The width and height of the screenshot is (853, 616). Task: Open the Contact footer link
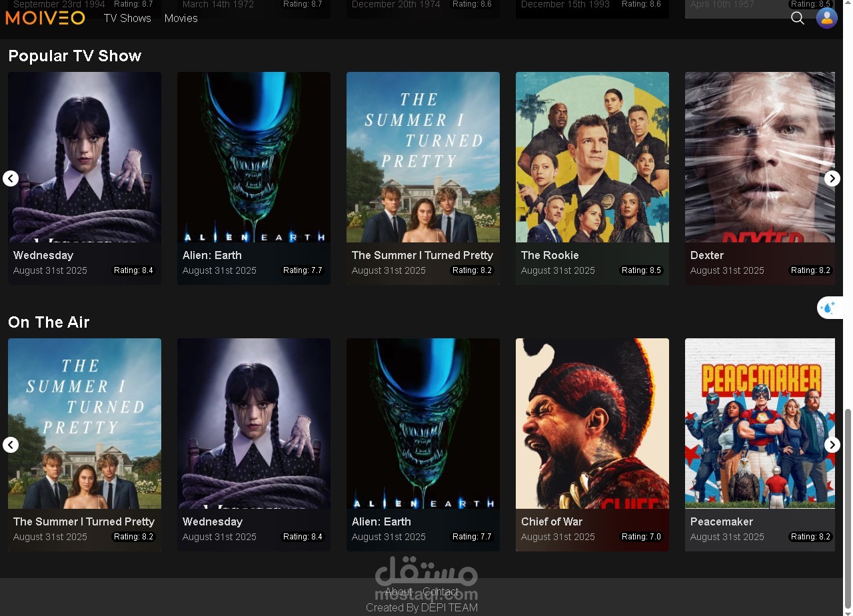click(440, 591)
